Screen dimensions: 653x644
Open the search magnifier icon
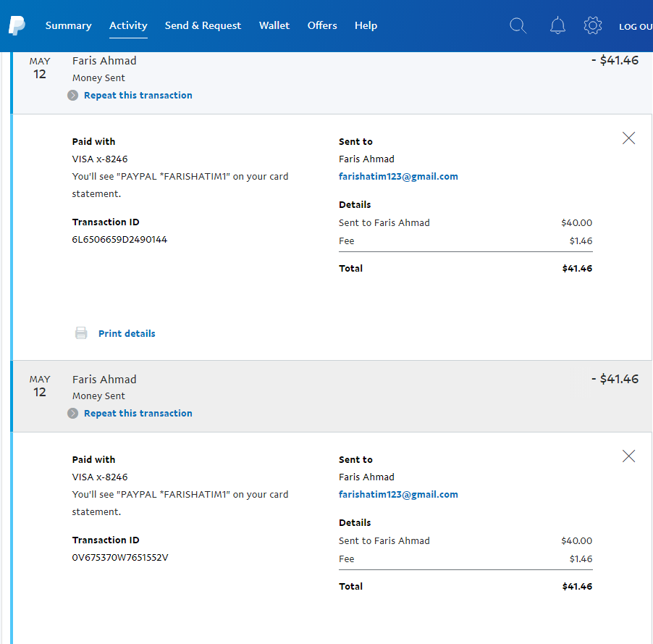coord(518,26)
